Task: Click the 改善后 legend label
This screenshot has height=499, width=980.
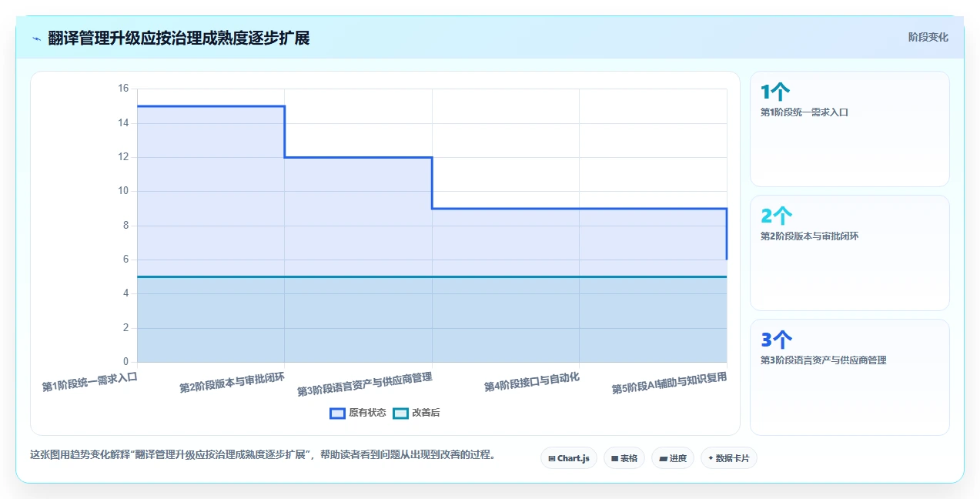Action: 426,413
